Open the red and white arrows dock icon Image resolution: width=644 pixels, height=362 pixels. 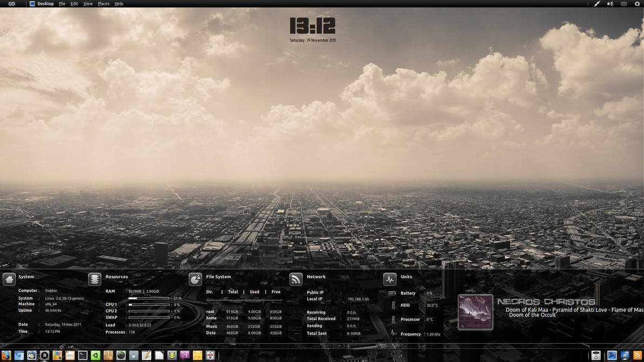click(x=210, y=356)
